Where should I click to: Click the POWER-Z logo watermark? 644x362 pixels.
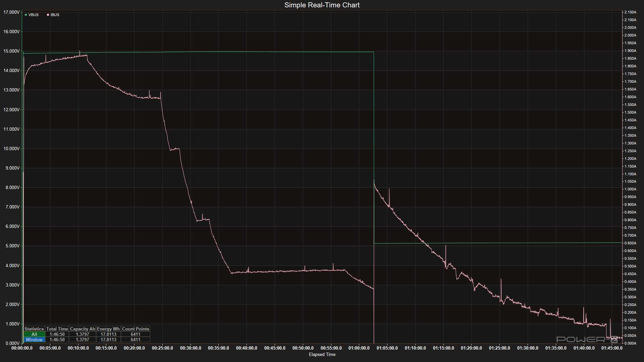pyautogui.click(x=587, y=340)
